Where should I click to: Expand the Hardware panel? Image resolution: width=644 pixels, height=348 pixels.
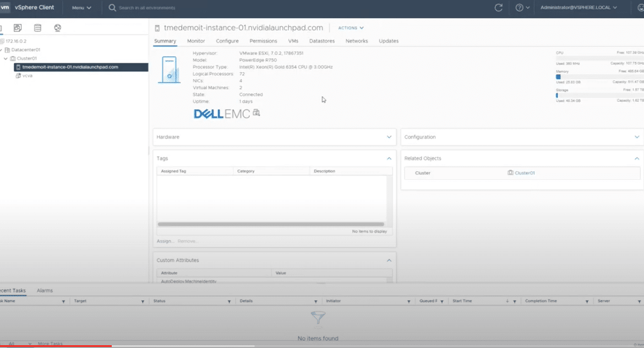(389, 137)
